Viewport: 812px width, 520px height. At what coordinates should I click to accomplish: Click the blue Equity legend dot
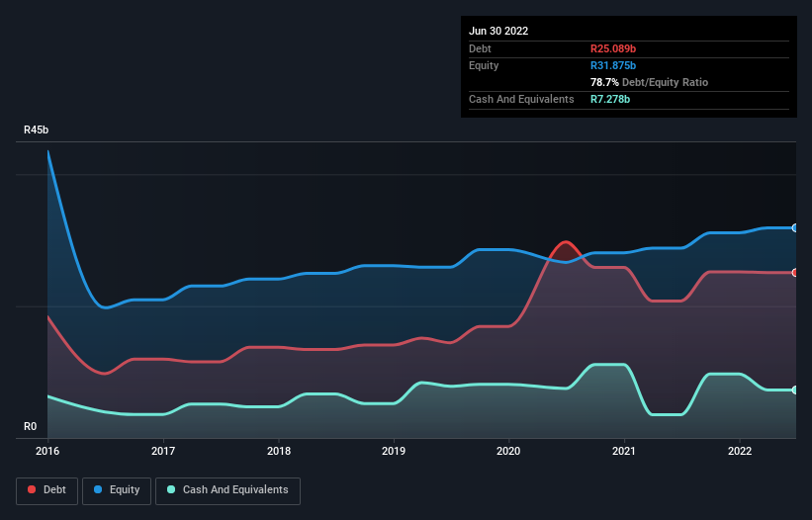pos(98,489)
